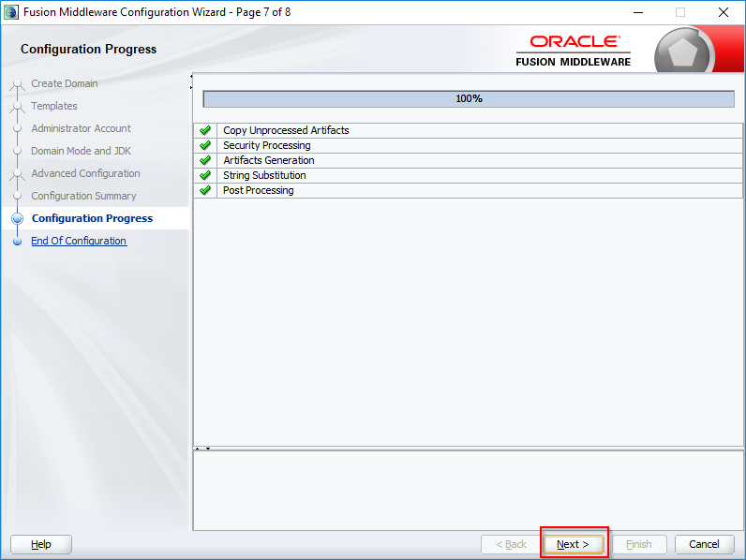The image size is (746, 560).
Task: Click the Domain Mode and JDK node icon
Action: coord(17,151)
